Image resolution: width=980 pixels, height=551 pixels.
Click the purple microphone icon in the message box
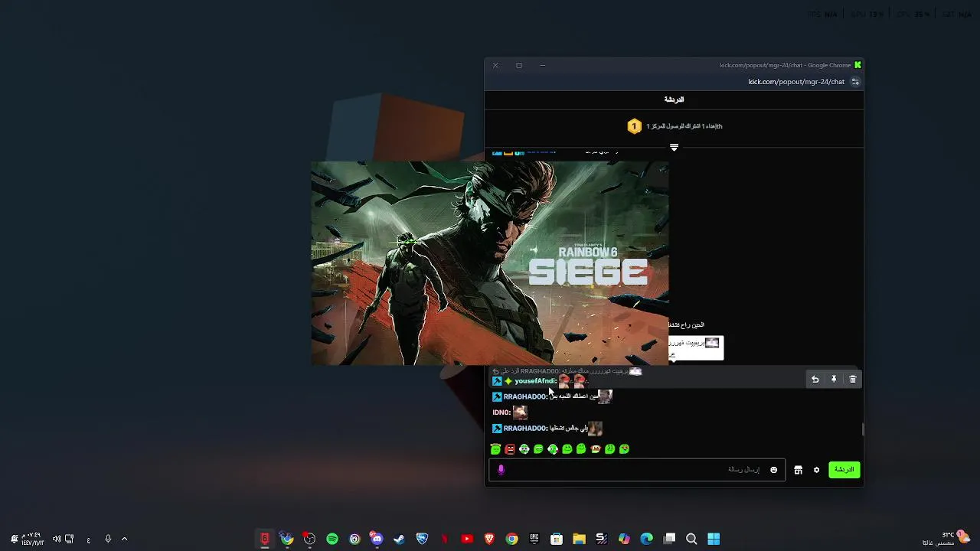pos(501,470)
